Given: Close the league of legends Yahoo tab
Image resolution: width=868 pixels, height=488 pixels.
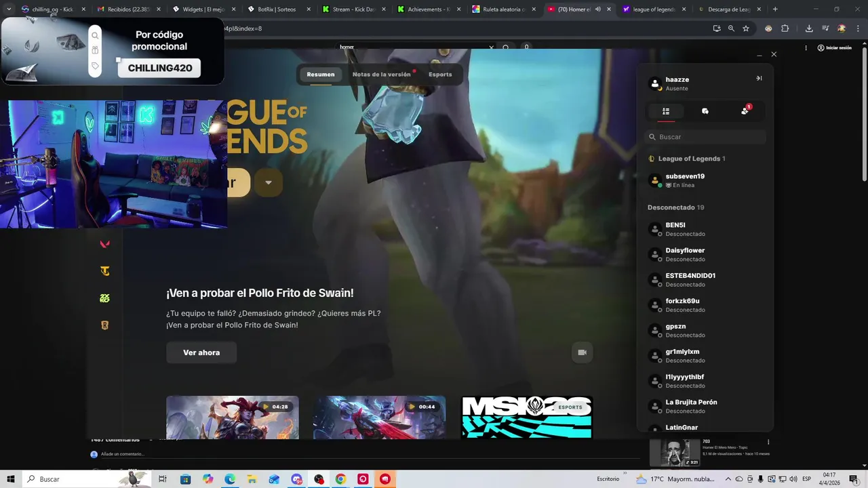Looking at the screenshot, I should pos(684,9).
